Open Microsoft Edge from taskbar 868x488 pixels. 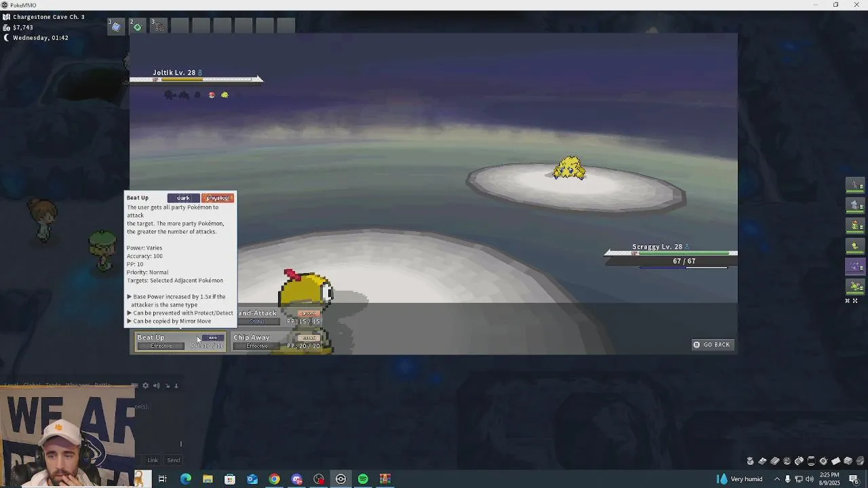[185, 479]
